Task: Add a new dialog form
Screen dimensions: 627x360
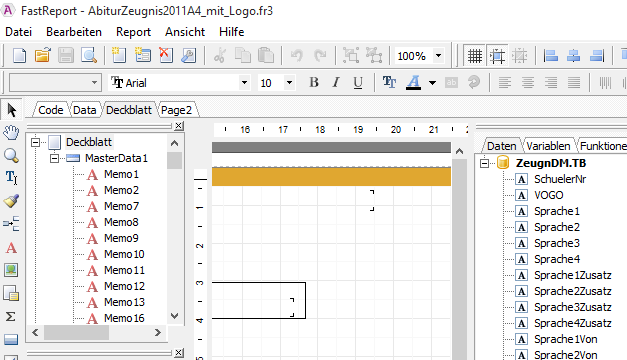Action: [x=142, y=56]
